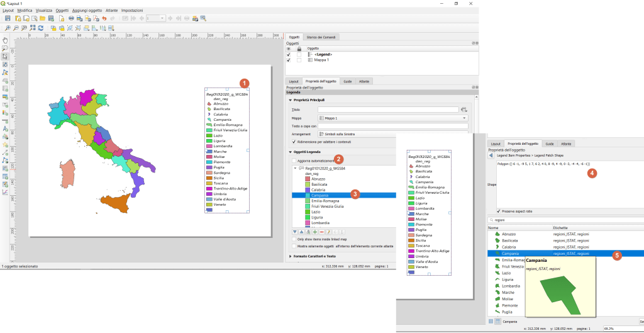Collapse the Proprietà Principali section
Screen dimensions: 644x333
point(290,100)
